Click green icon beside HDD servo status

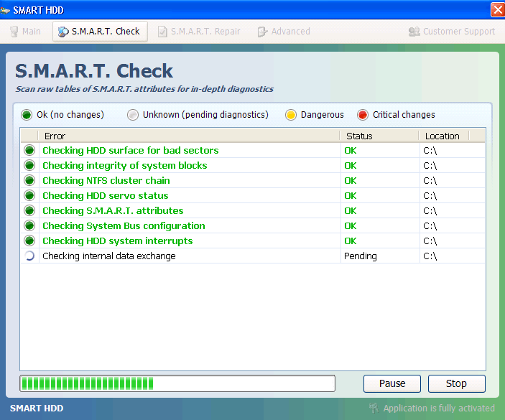(x=29, y=196)
